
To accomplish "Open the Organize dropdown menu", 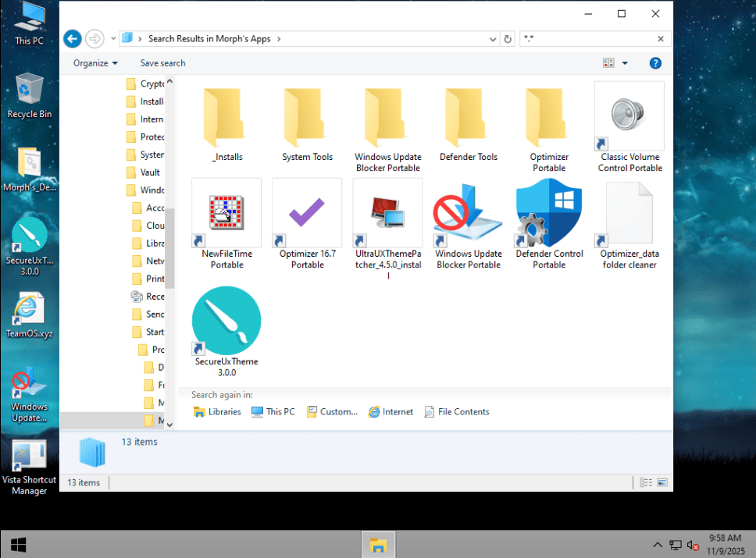I will coord(95,63).
